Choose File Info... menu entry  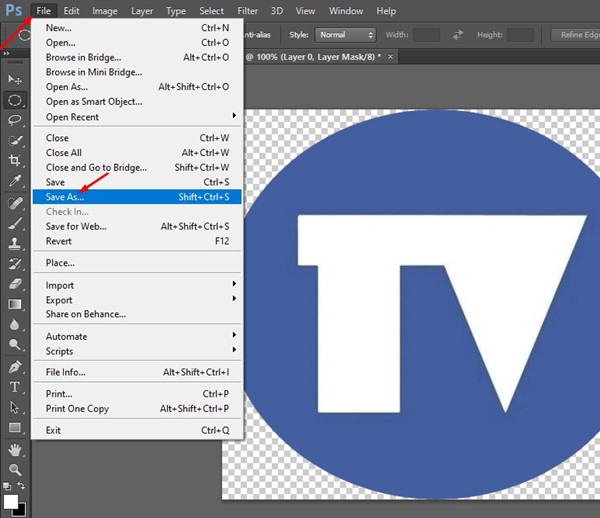137,372
